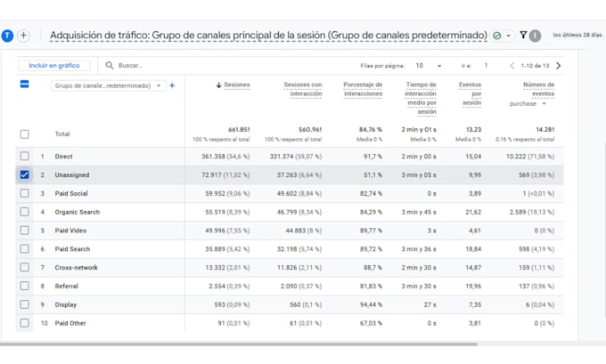Open the last 28 days date range
606x364 pixels.
(x=577, y=35)
